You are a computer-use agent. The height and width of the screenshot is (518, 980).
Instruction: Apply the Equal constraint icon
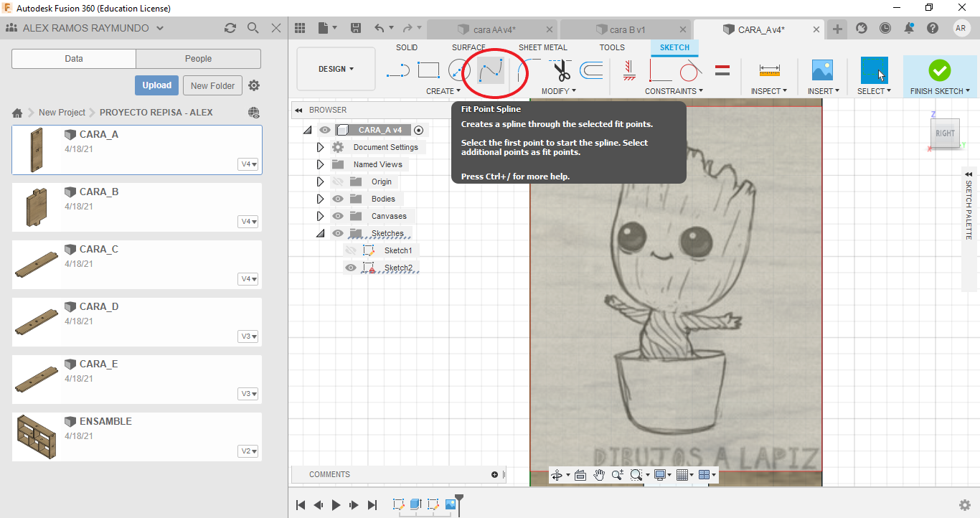click(722, 70)
